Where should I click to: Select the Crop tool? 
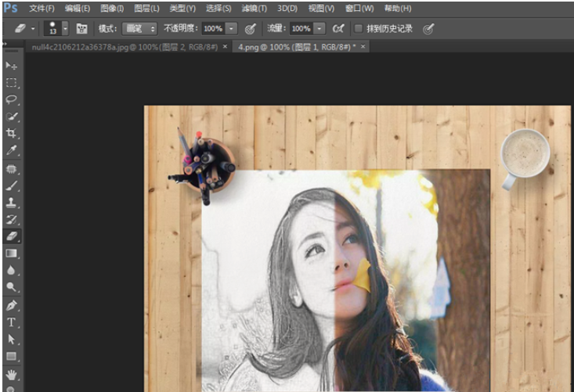pyautogui.click(x=12, y=134)
